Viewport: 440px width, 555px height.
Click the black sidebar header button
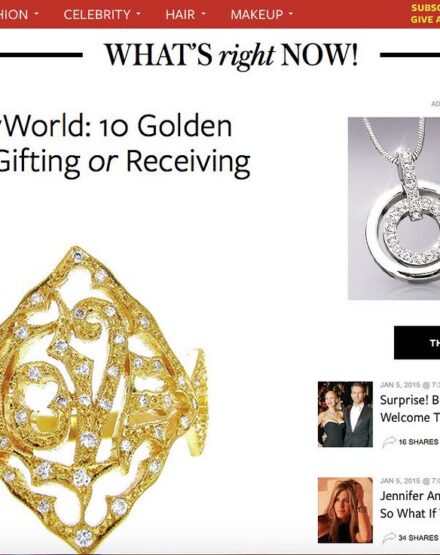pos(417,343)
